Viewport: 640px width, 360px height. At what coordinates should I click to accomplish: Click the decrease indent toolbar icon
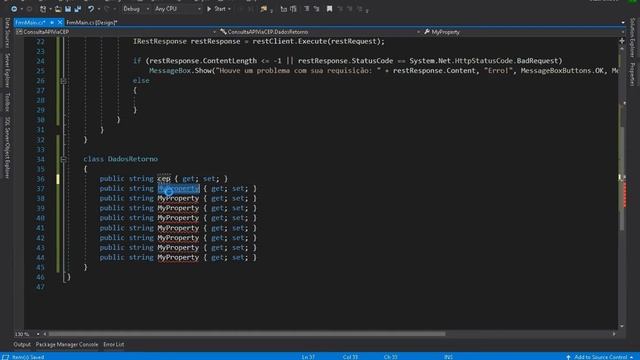pyautogui.click(x=284, y=9)
